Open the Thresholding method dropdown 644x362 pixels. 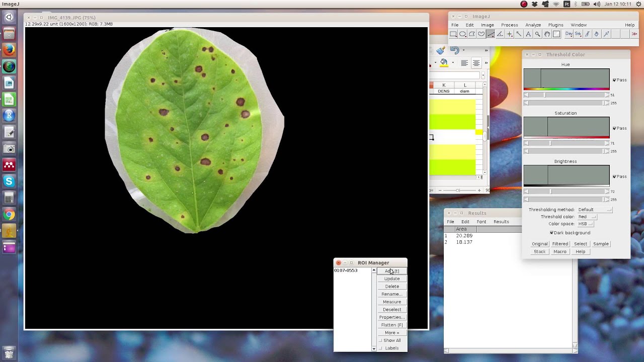point(595,210)
